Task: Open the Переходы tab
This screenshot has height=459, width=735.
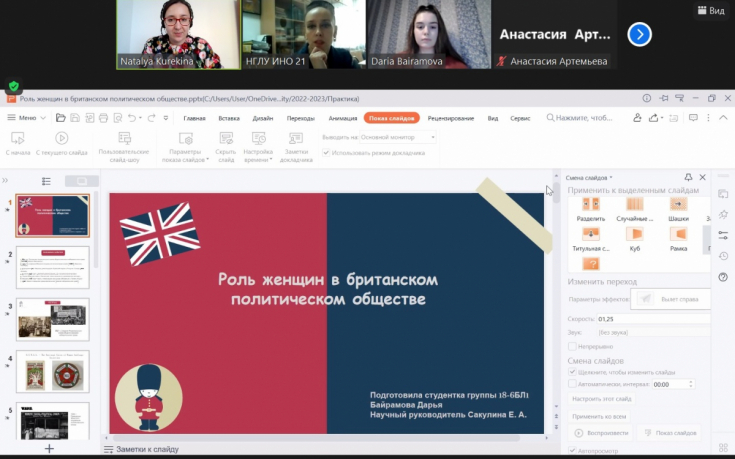Action: coord(300,118)
